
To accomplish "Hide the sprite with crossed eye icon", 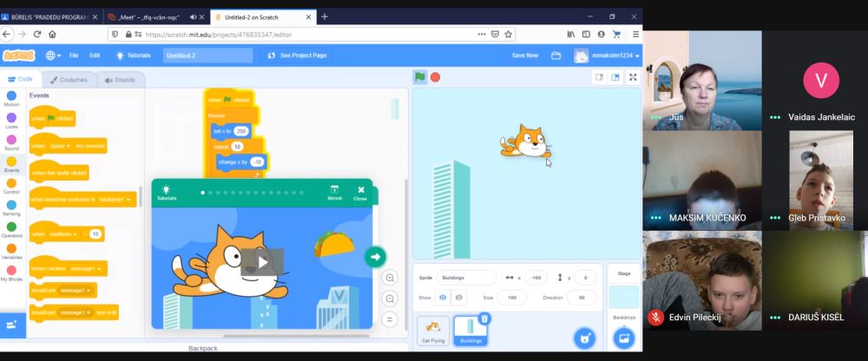I will 459,298.
